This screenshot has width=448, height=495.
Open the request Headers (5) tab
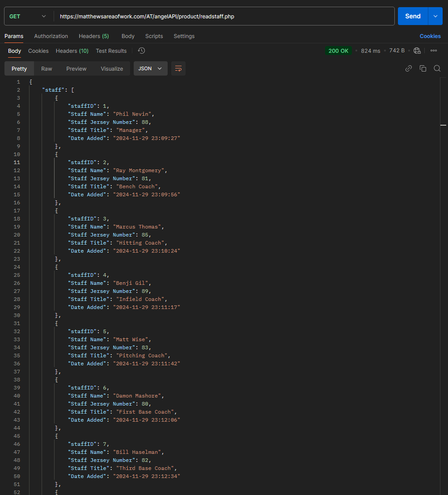[94, 36]
